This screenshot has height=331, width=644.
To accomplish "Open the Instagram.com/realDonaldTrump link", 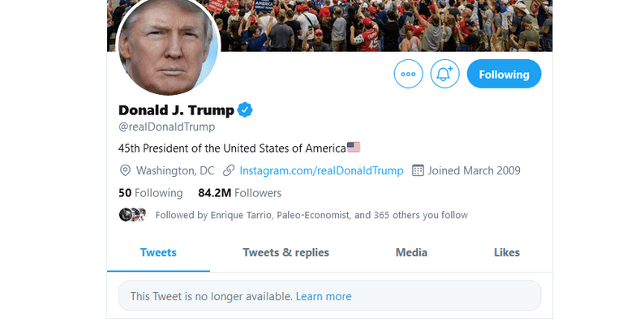I will pyautogui.click(x=321, y=170).
